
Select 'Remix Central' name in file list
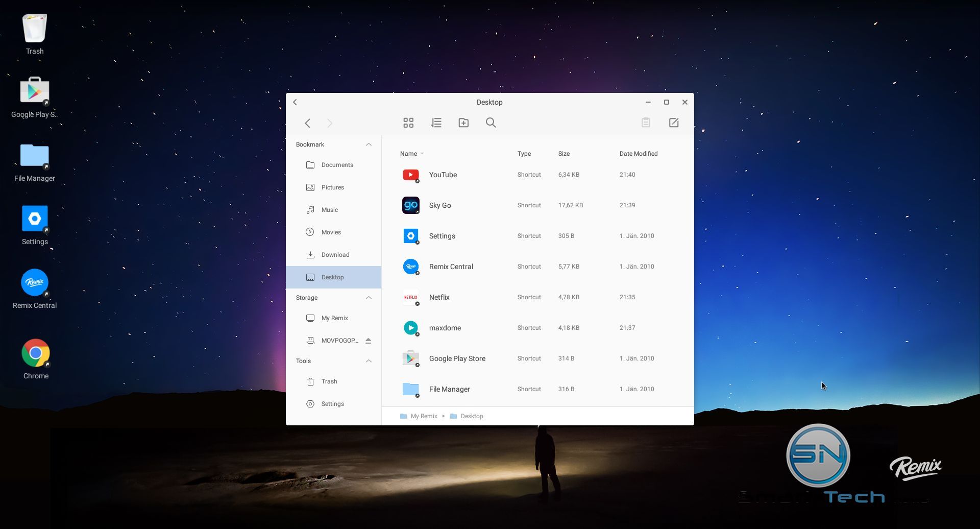[x=451, y=267]
